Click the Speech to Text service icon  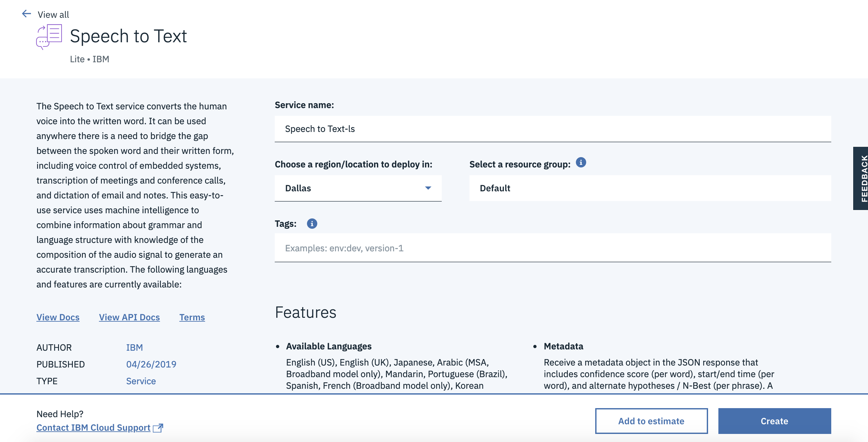point(49,36)
